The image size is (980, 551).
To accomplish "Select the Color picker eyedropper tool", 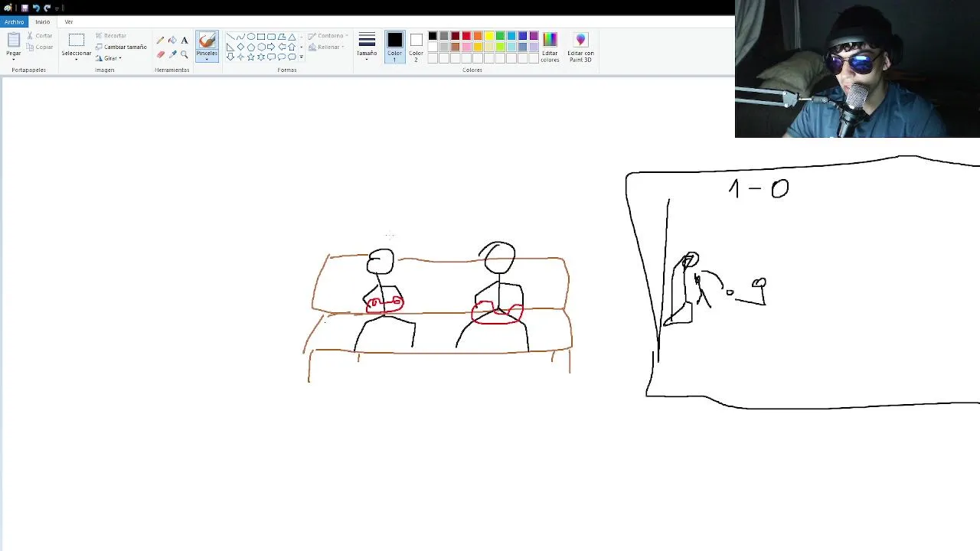I will tap(172, 54).
